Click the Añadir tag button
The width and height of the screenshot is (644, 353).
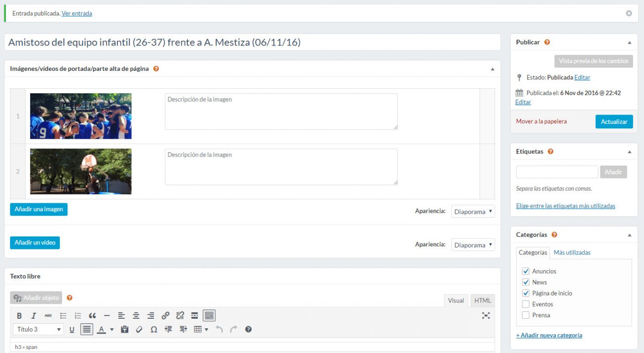click(613, 172)
